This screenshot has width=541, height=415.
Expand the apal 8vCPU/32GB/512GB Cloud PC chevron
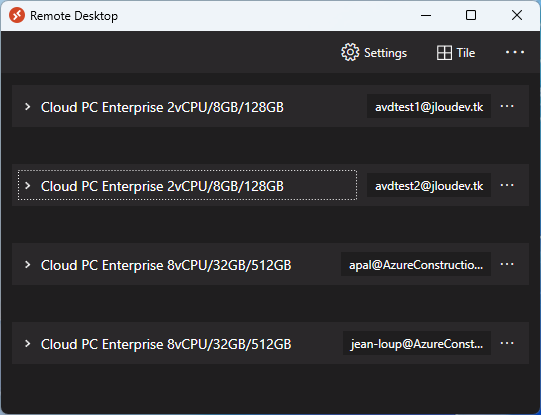click(28, 265)
